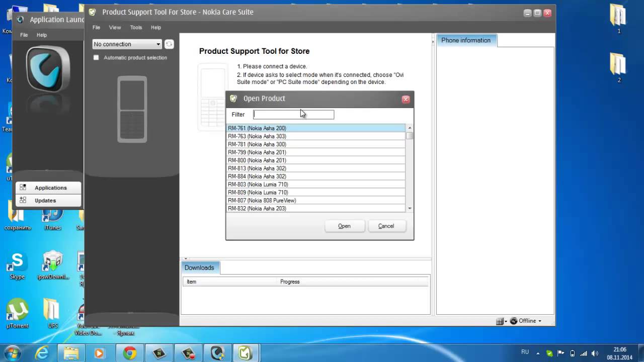Screen dimensions: 644x362
Task: Open the Help menu in Application Launcher
Action: click(42, 35)
